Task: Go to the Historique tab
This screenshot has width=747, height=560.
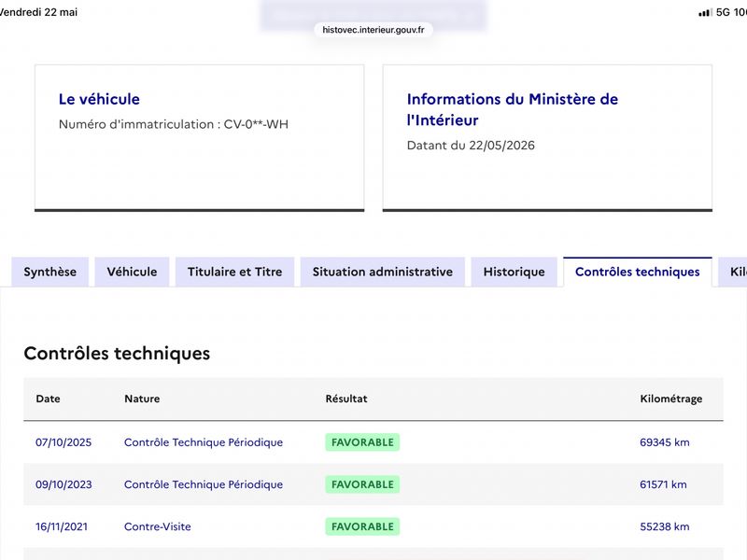Action: 514,272
